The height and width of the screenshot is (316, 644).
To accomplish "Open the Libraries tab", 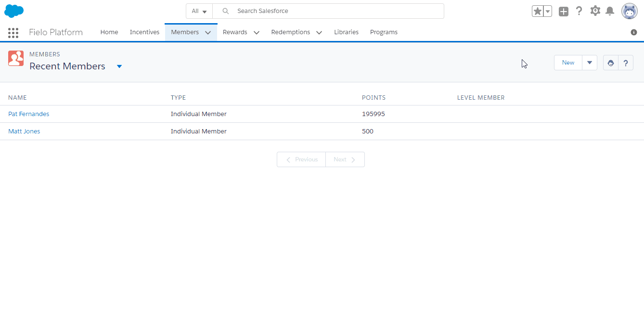I will 347,32.
